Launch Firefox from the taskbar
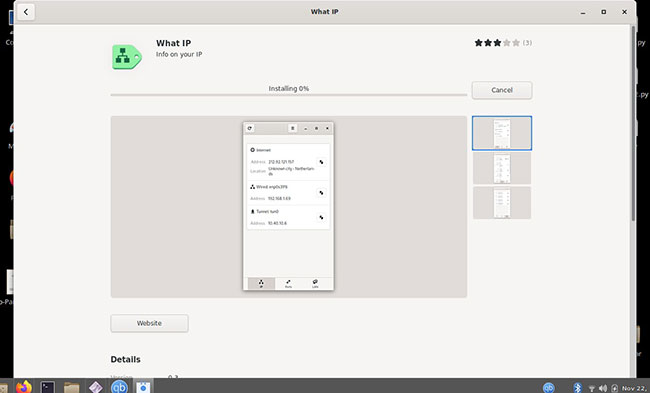This screenshot has width=650, height=393. pyautogui.click(x=24, y=387)
